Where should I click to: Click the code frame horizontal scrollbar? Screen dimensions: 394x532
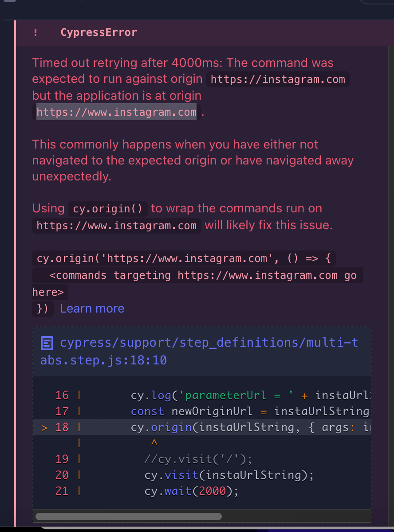tap(129, 516)
